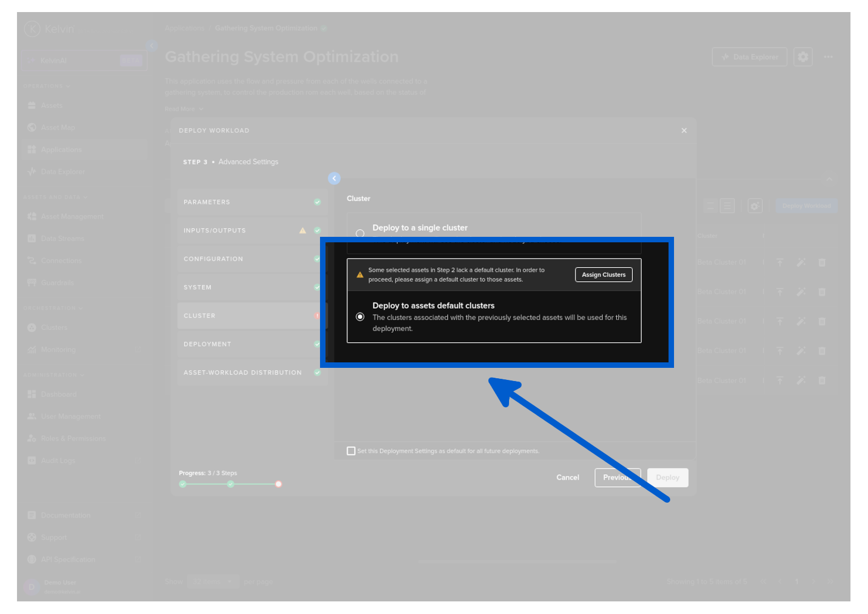Screen dimensions: 868x614
Task: Click the final step marker in progress bar
Action: (x=278, y=484)
